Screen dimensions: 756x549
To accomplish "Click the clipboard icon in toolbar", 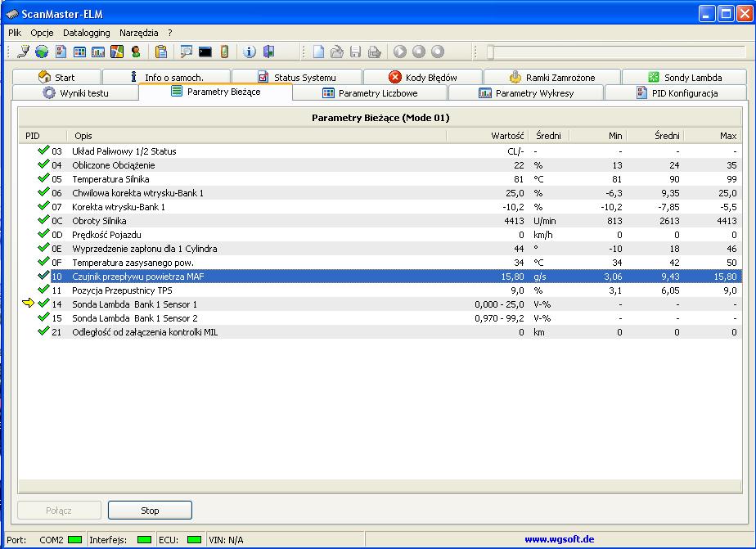I will [x=161, y=52].
